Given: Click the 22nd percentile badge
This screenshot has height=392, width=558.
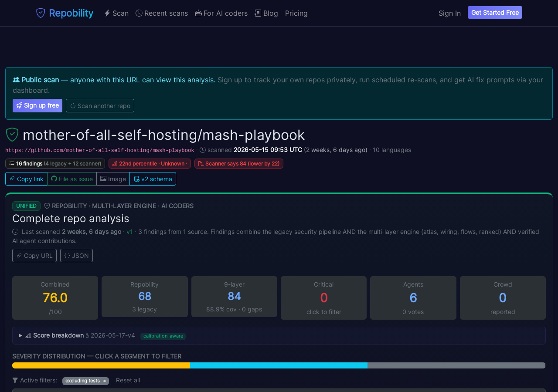Looking at the screenshot, I should coord(150,163).
